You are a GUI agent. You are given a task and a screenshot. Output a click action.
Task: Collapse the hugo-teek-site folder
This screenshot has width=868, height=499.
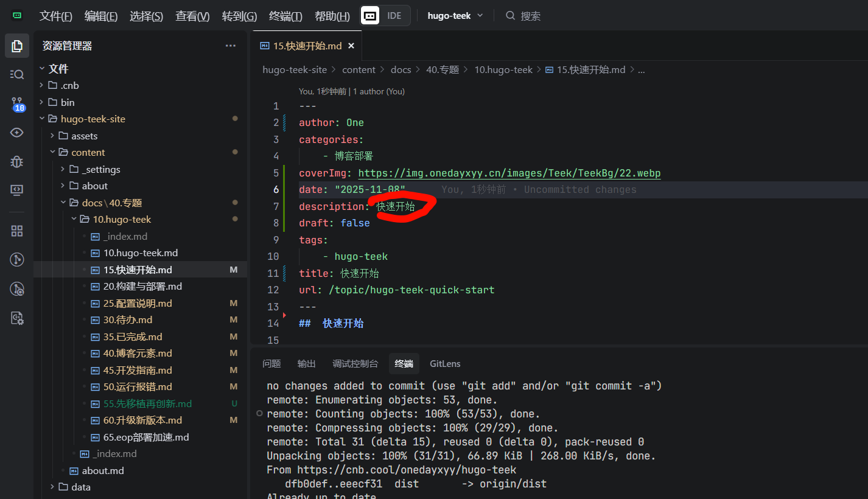click(93, 119)
